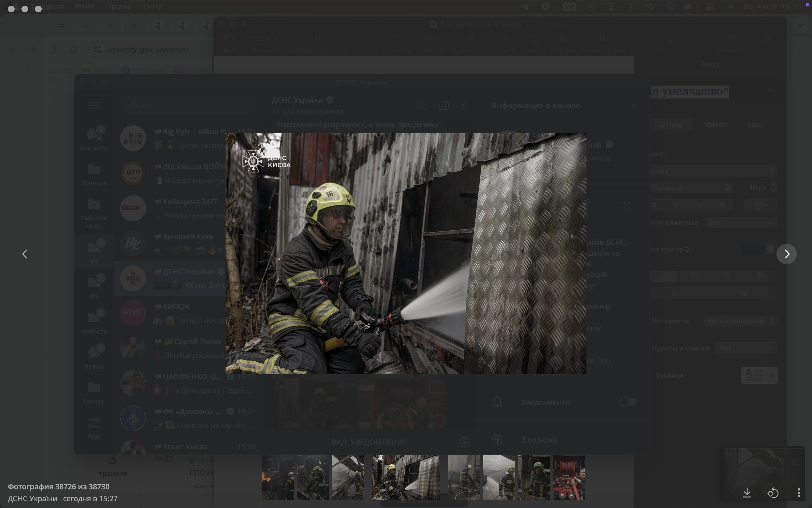Go to the previous photo with the left arrow

(x=25, y=254)
